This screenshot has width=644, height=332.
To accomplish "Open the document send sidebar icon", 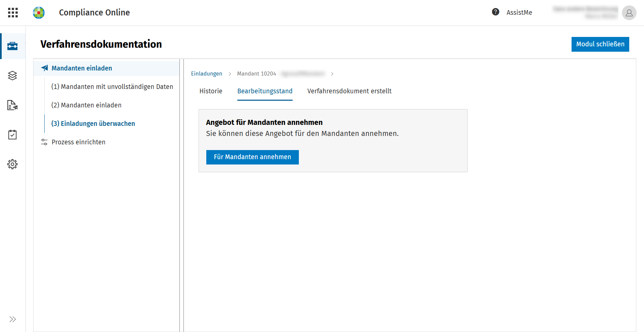I will pyautogui.click(x=12, y=105).
